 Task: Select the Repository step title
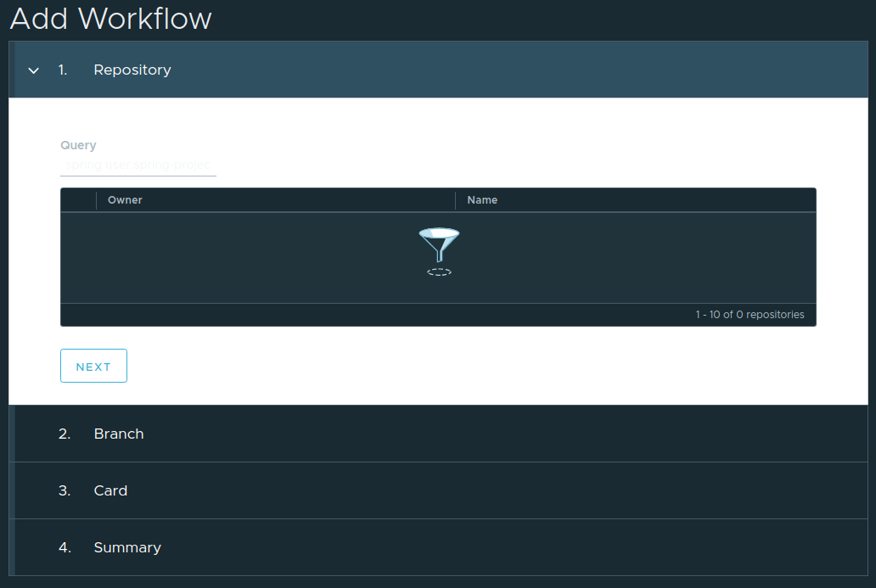click(x=132, y=70)
